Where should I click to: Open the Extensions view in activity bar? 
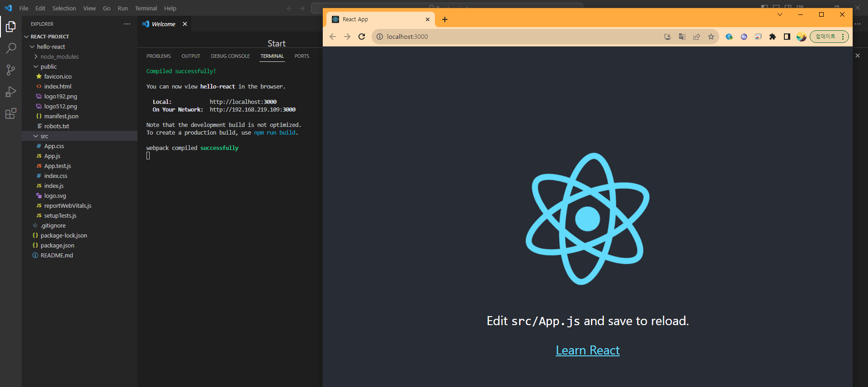tap(11, 113)
